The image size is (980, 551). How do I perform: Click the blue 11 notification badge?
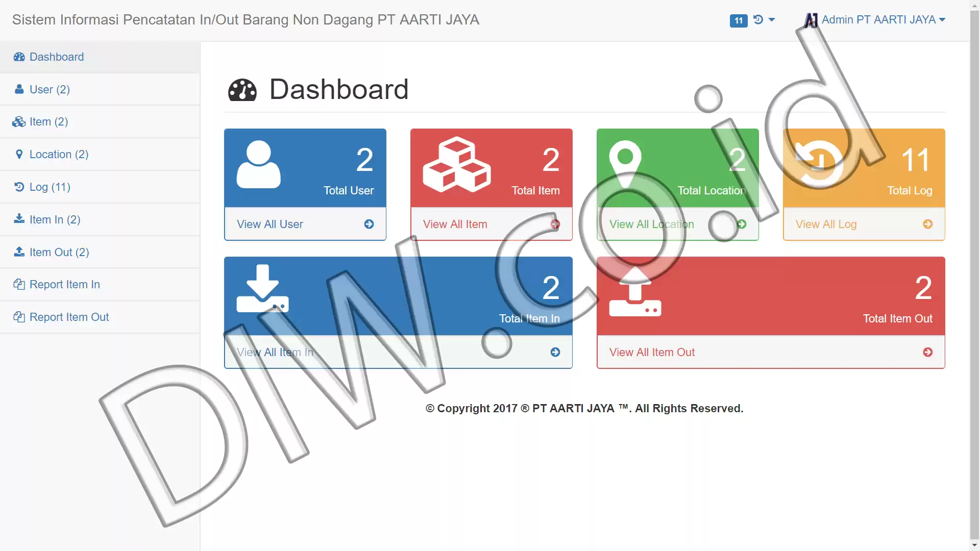pos(739,20)
